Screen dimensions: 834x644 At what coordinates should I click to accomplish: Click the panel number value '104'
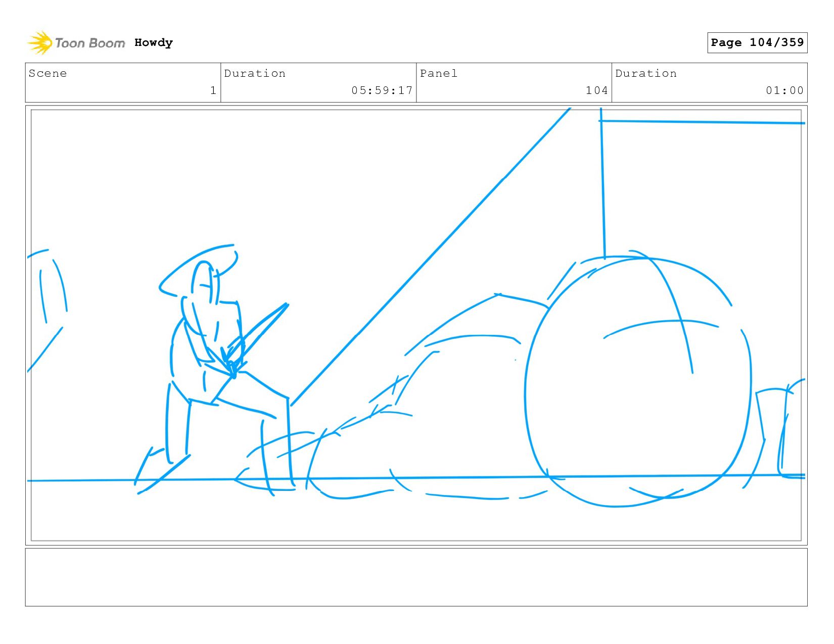596,90
